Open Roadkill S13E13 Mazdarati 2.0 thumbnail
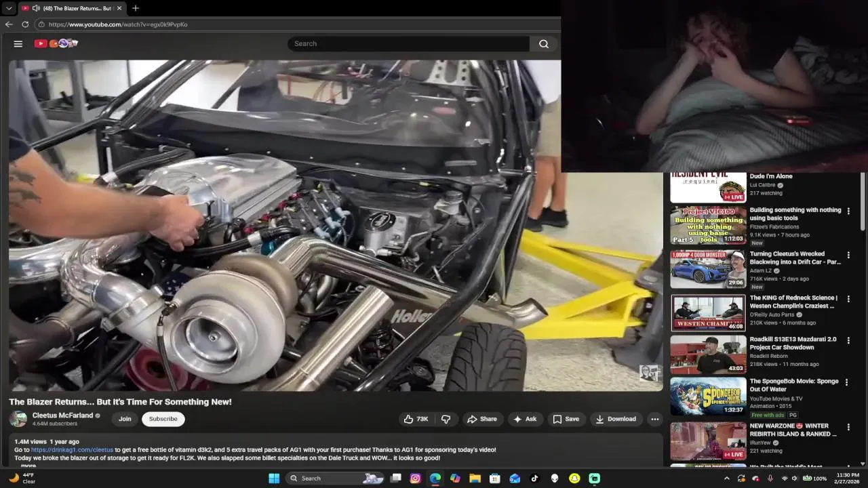Image resolution: width=868 pixels, height=488 pixels. coord(708,354)
